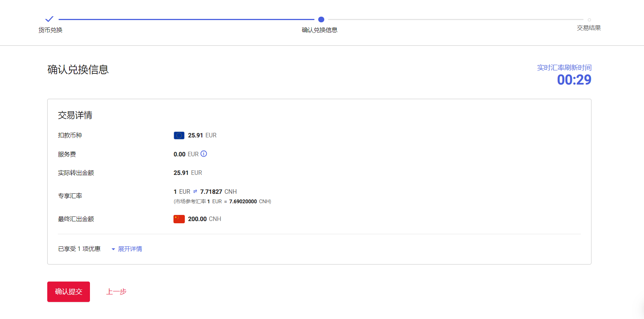
Task: Click the EU flag icon
Action: (179, 135)
